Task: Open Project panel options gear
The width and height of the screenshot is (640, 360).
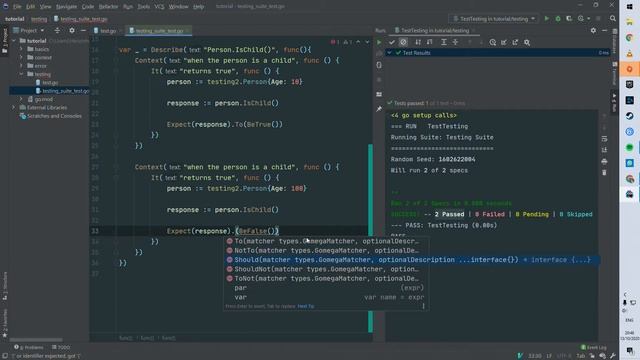Action: (x=72, y=31)
